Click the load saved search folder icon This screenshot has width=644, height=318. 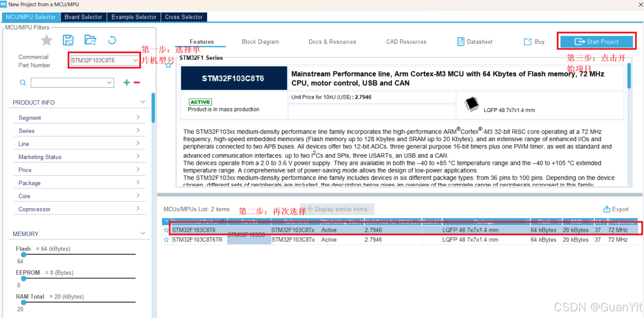pyautogui.click(x=90, y=40)
